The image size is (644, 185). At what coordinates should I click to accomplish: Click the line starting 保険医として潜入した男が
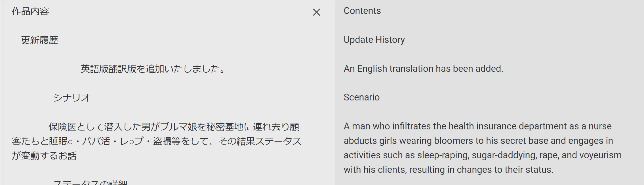(x=174, y=127)
